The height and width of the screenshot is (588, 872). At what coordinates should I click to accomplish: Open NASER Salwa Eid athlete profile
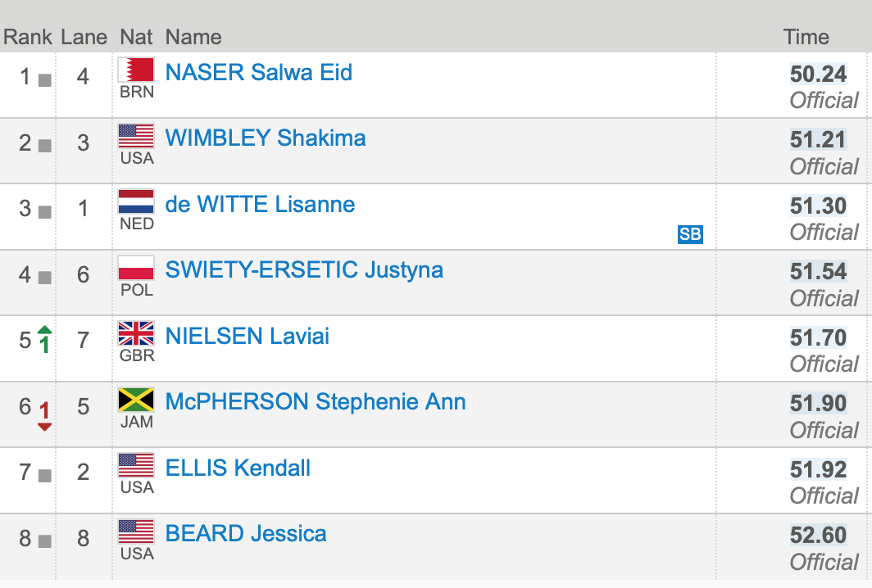tap(258, 73)
